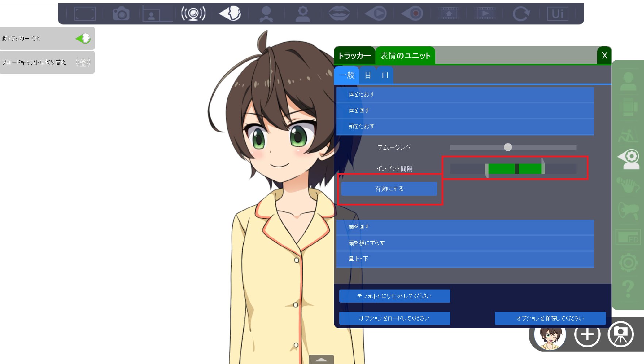Click オプションを保存してください button

(x=550, y=318)
